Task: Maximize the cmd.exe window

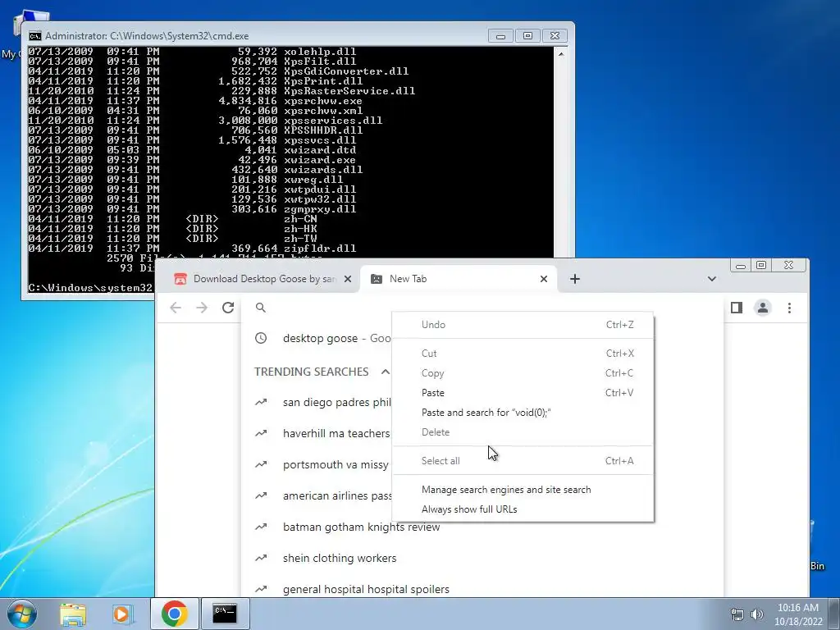Action: [527, 36]
